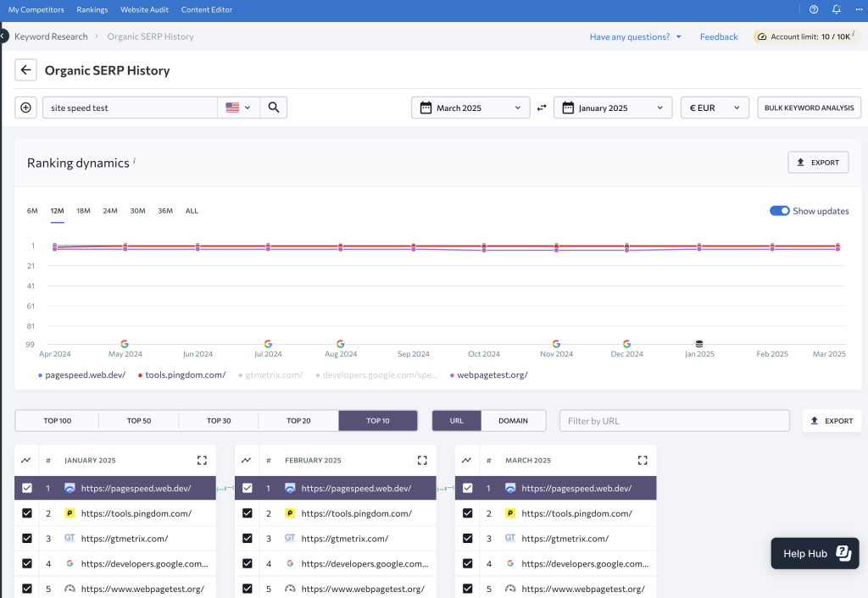Click the swap dates arrows icon
This screenshot has height=598, width=868.
click(542, 108)
